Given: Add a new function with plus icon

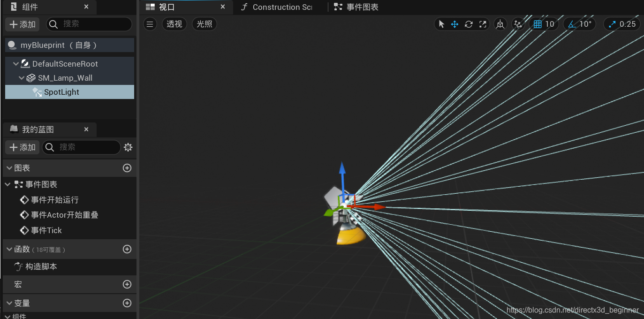Looking at the screenshot, I should 127,249.
